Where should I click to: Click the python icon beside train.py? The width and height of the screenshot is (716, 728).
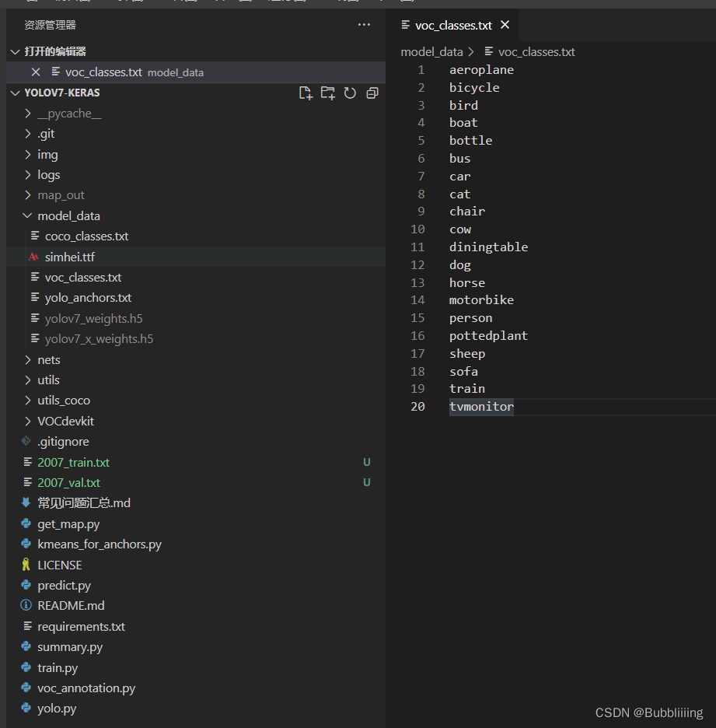point(26,667)
